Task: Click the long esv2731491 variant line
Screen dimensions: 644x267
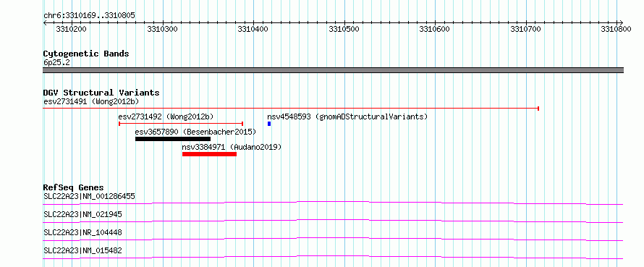Action: coord(291,109)
